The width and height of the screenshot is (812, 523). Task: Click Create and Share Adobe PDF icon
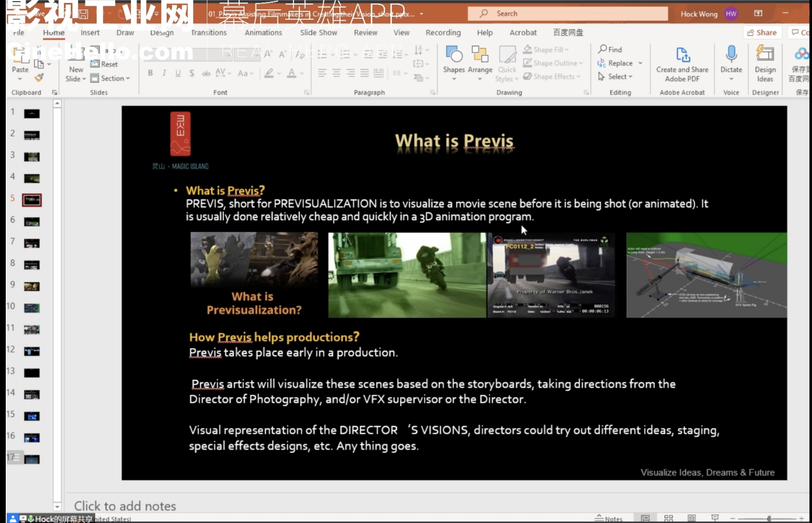click(682, 55)
